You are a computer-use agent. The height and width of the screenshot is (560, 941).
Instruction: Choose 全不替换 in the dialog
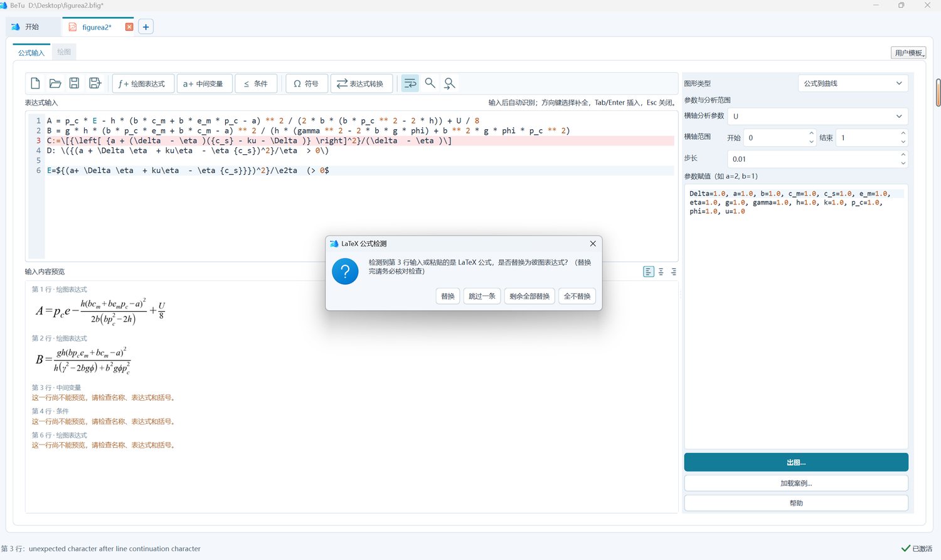(x=577, y=296)
